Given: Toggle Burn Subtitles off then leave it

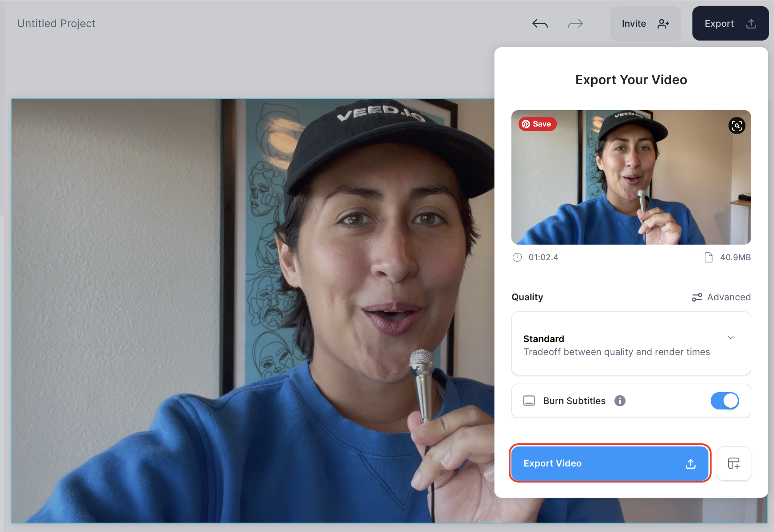Looking at the screenshot, I should 725,401.
